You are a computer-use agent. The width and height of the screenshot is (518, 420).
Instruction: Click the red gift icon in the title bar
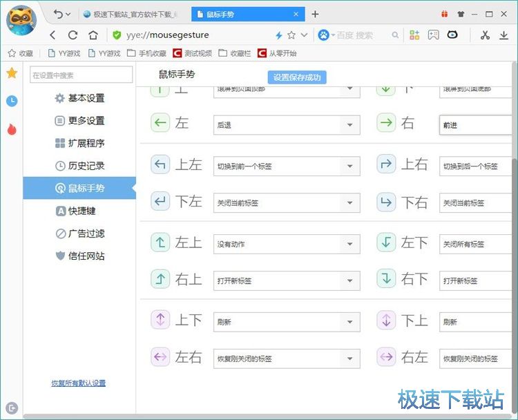click(445, 14)
